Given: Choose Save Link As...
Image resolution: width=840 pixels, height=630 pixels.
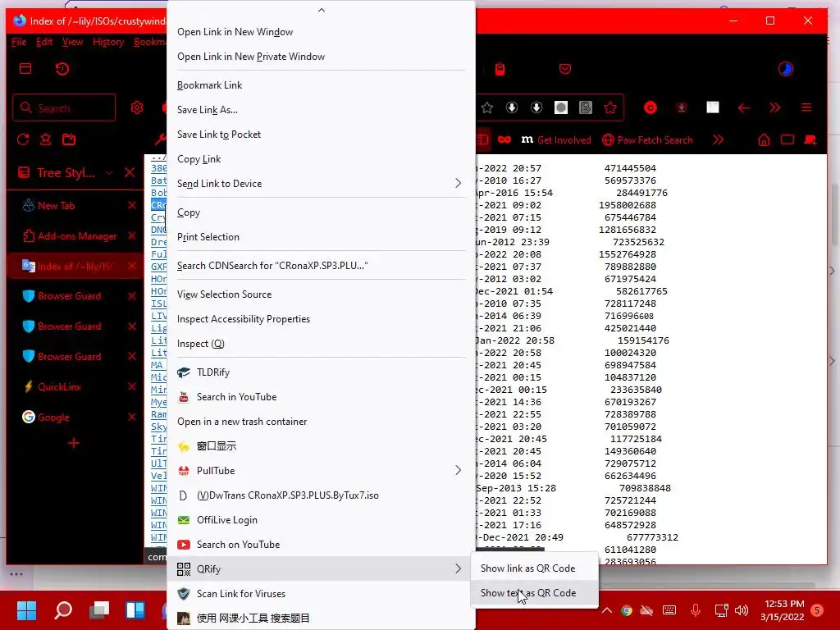Looking at the screenshot, I should [208, 110].
